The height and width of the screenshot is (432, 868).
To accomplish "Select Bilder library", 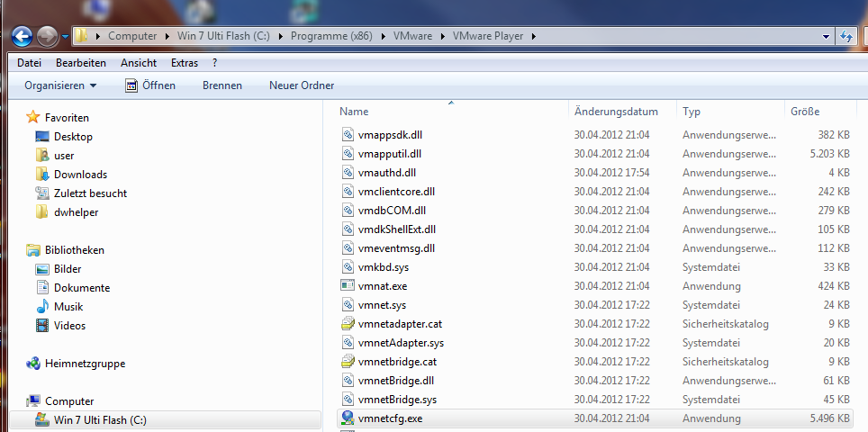I will pyautogui.click(x=68, y=269).
